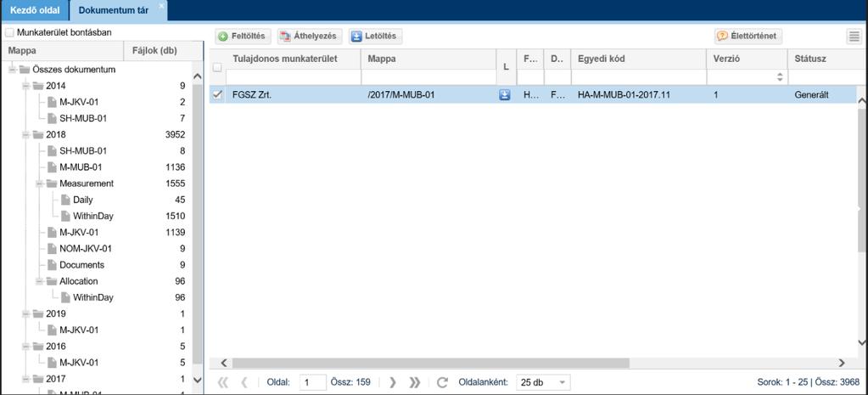
Task: Collapse the 2014 folder
Action: [25, 86]
